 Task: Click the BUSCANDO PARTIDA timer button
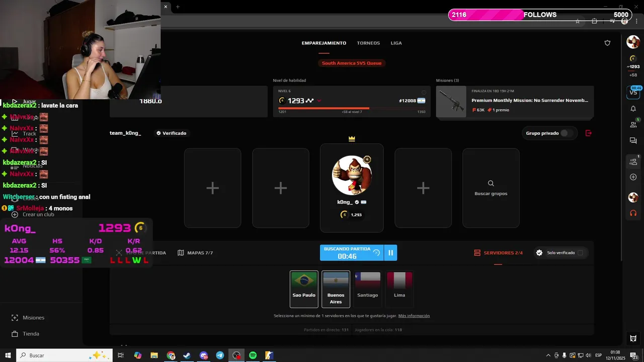(x=352, y=253)
